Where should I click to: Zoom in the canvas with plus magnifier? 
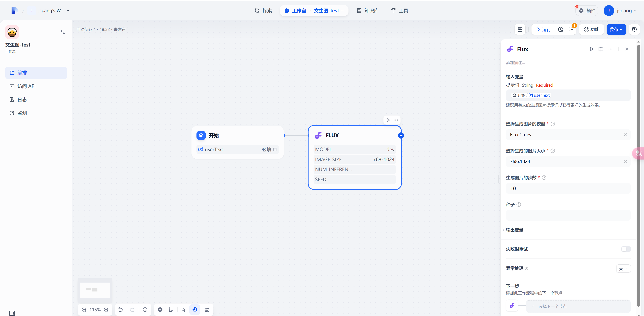pyautogui.click(x=106, y=310)
